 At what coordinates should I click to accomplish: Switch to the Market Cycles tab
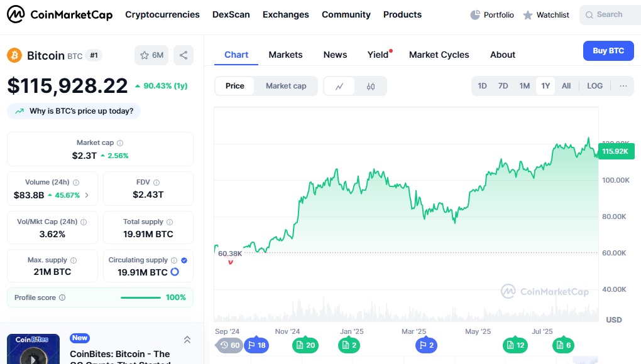439,55
